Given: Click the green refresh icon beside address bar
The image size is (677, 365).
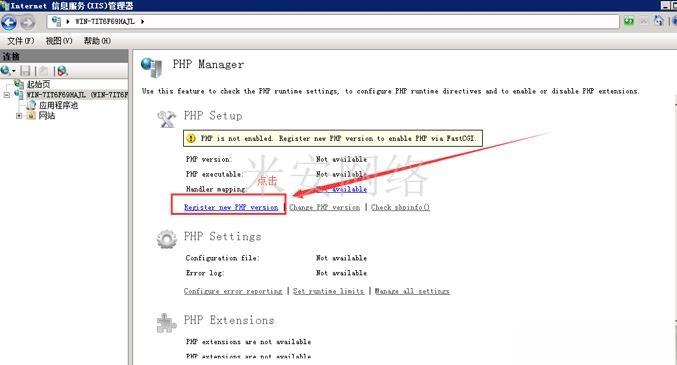Looking at the screenshot, I should click(629, 21).
